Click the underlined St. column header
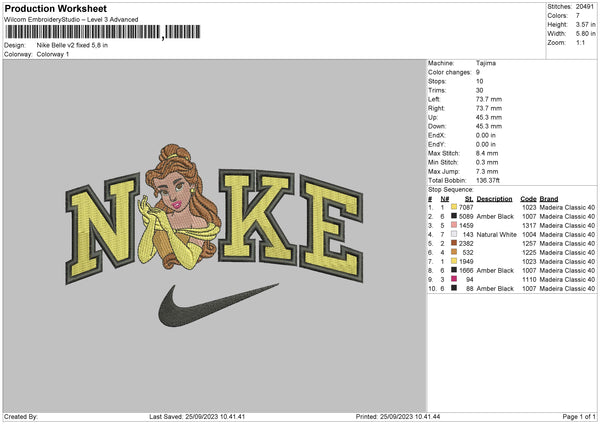The height and width of the screenshot is (424, 600). [468, 198]
